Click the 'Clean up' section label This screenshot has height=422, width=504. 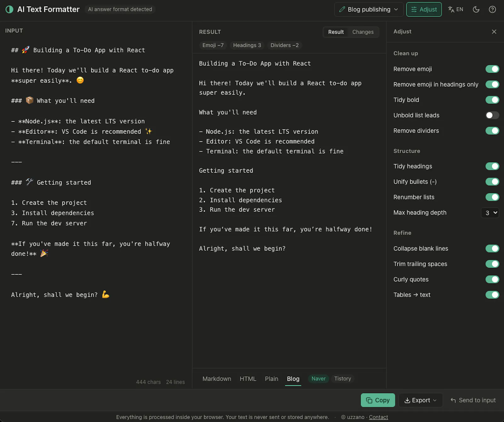point(406,54)
